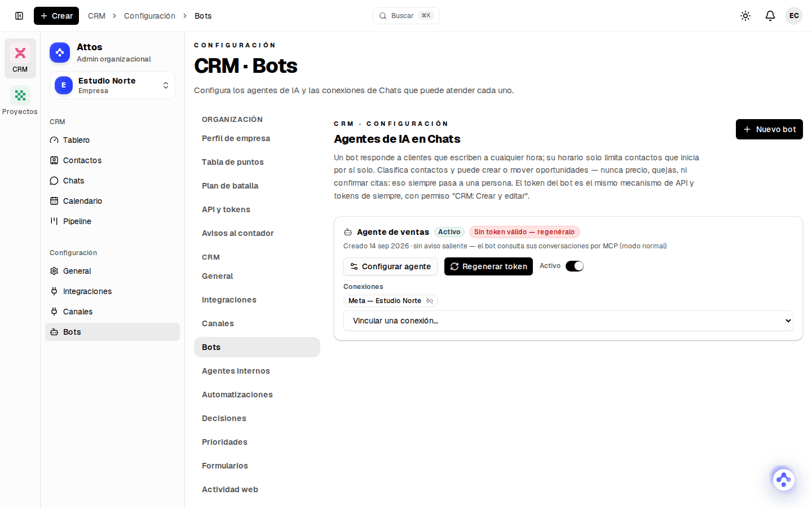Click Regenerar token button
This screenshot has height=508, width=812.
488,266
